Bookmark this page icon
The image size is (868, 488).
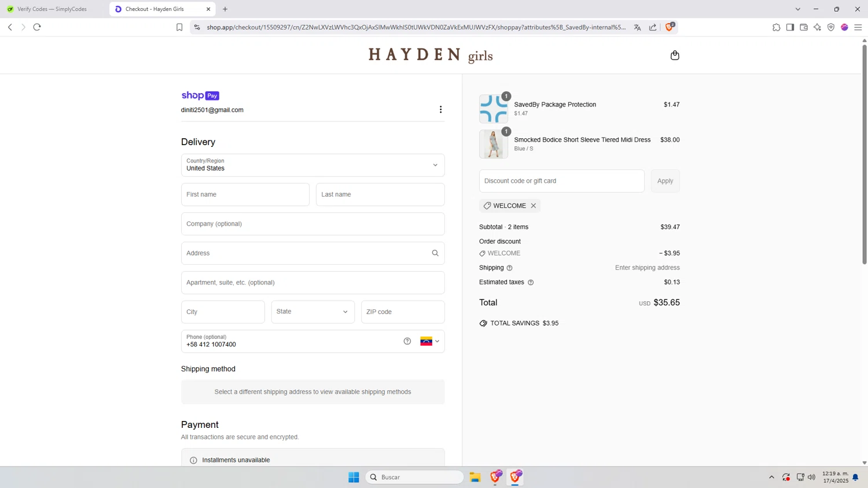[x=179, y=27]
